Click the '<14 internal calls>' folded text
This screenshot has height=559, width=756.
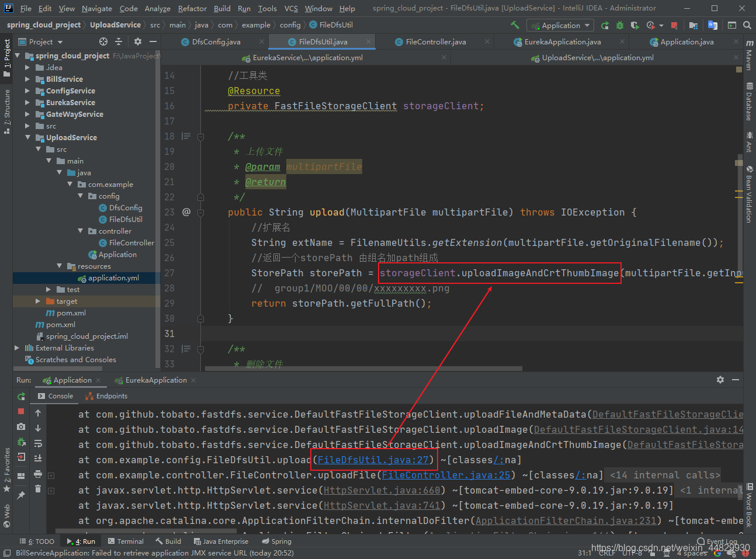coord(665,475)
